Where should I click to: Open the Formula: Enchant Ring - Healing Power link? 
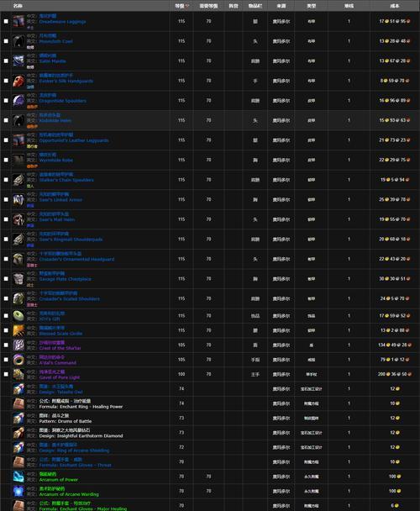[81, 407]
